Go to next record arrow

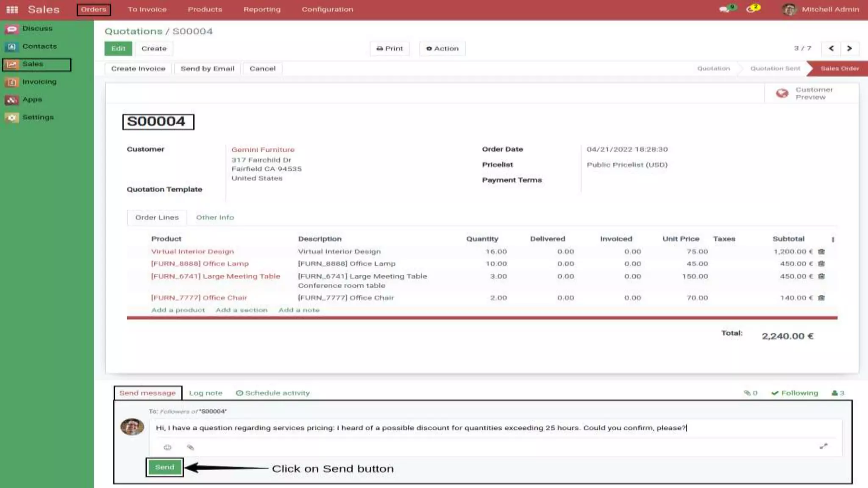(849, 48)
